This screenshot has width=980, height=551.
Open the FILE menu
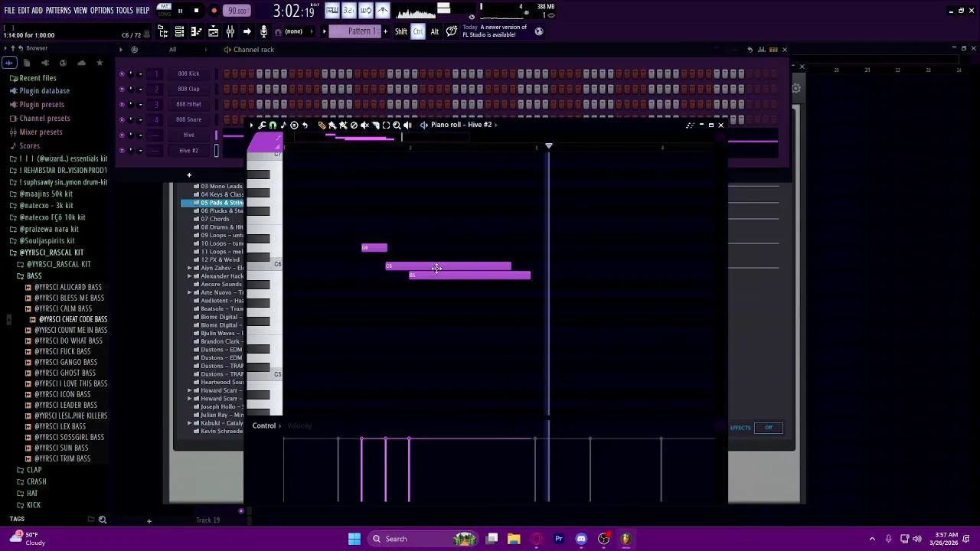click(9, 11)
